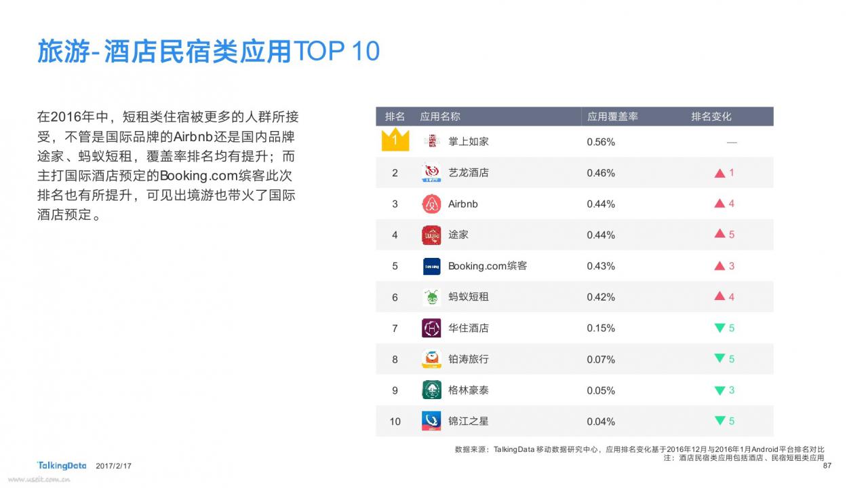Click the green down arrow for 华住酒店
The width and height of the screenshot is (868, 488).
tap(719, 328)
